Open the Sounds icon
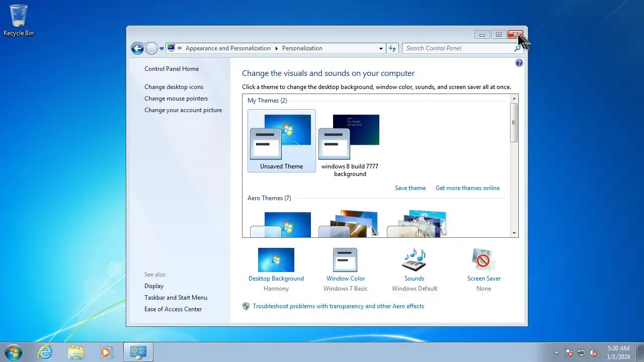Viewport: 644px width, 362px height. point(414,260)
